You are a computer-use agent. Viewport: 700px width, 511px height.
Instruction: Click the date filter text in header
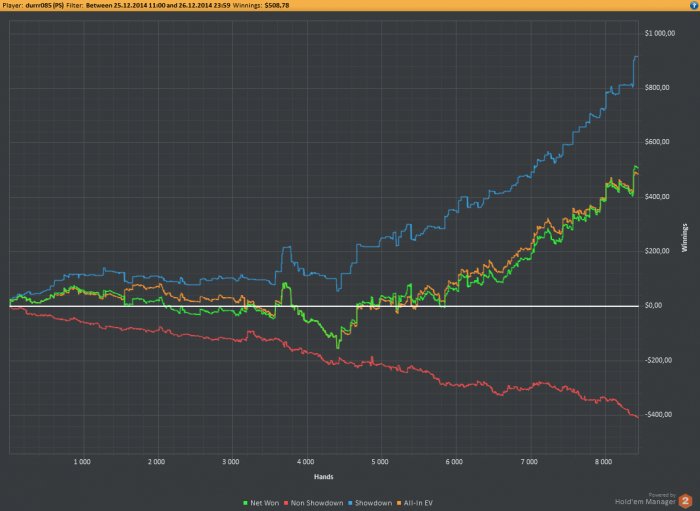pyautogui.click(x=158, y=5)
